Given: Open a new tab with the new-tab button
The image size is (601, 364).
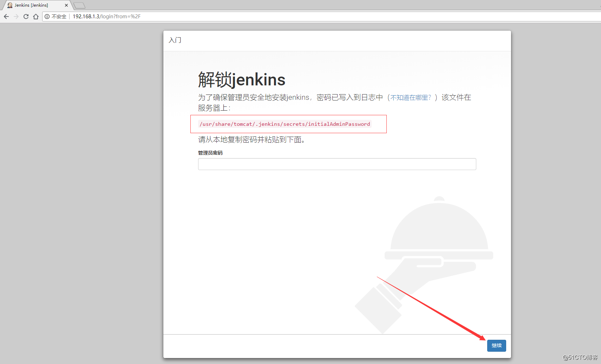Looking at the screenshot, I should [79, 5].
